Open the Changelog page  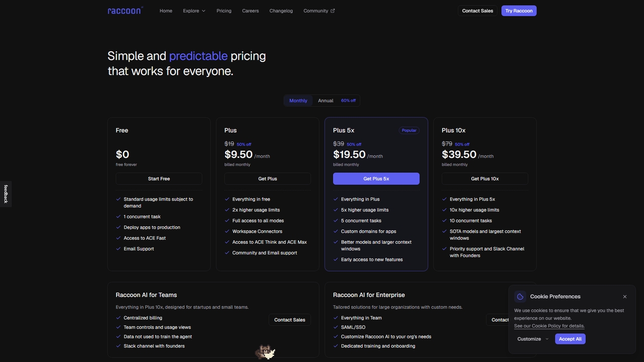pyautogui.click(x=281, y=11)
